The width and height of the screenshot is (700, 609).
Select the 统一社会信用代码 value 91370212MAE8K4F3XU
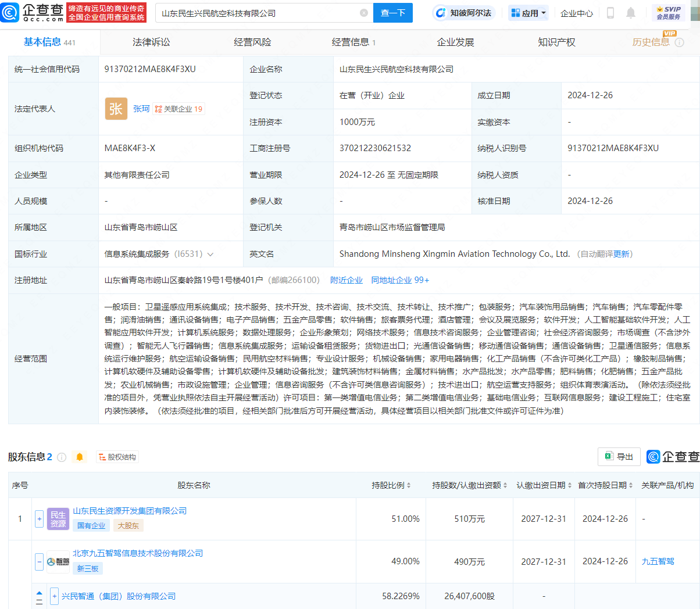point(150,69)
